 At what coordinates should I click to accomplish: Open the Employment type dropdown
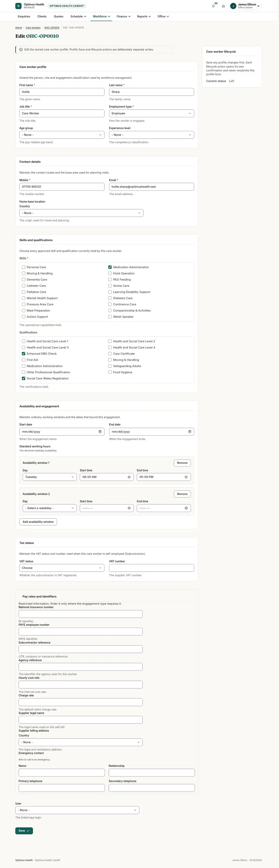click(152, 113)
